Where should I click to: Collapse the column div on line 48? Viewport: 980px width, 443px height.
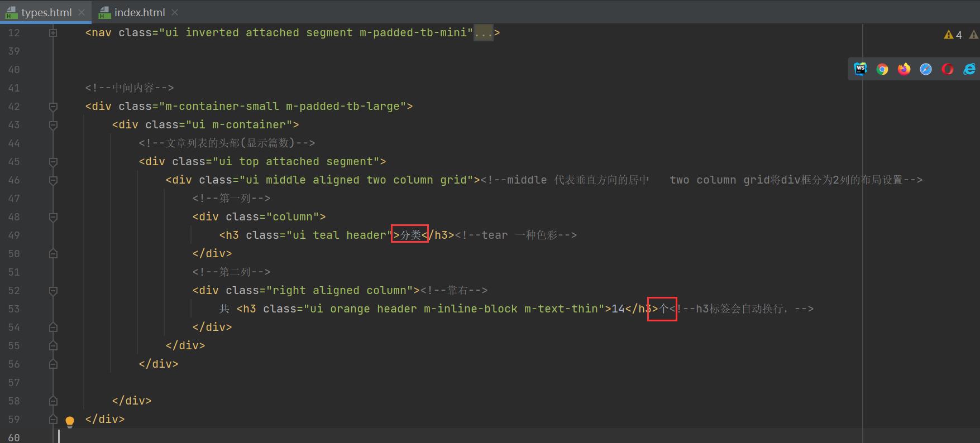pyautogui.click(x=53, y=217)
